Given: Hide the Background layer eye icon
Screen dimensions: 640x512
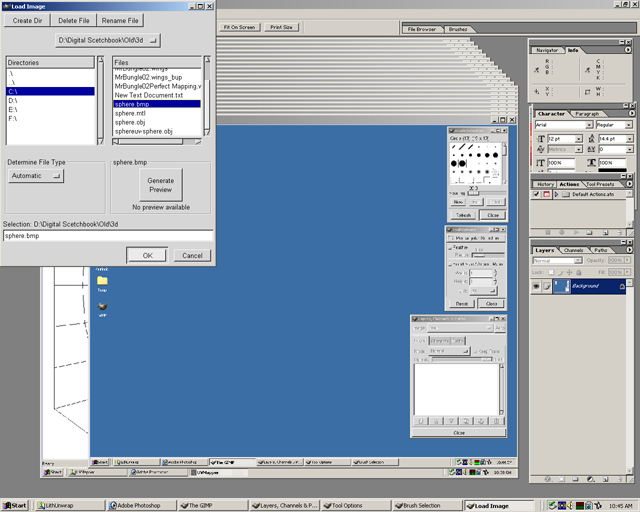Looking at the screenshot, I should (536, 287).
